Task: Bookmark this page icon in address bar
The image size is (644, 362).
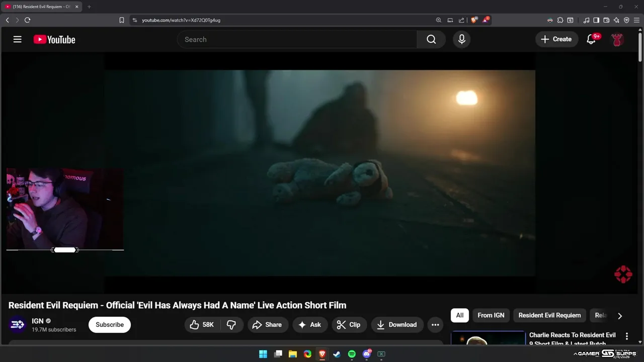Action: point(122,20)
